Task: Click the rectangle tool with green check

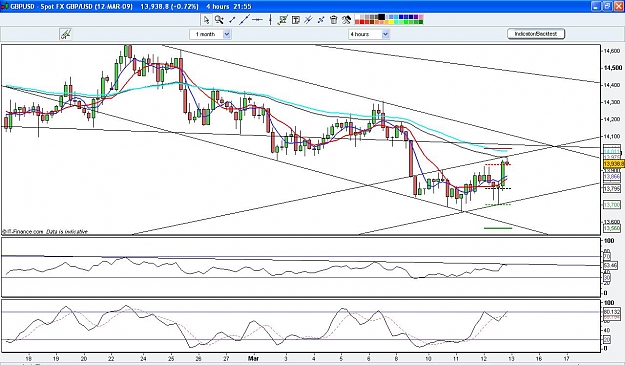Action: [x=283, y=20]
